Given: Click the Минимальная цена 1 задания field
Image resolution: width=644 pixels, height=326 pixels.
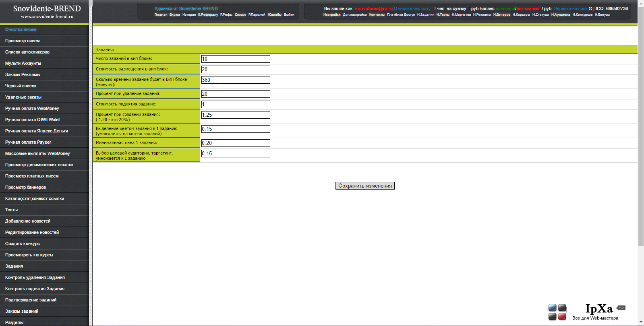Looking at the screenshot, I should coord(236,143).
